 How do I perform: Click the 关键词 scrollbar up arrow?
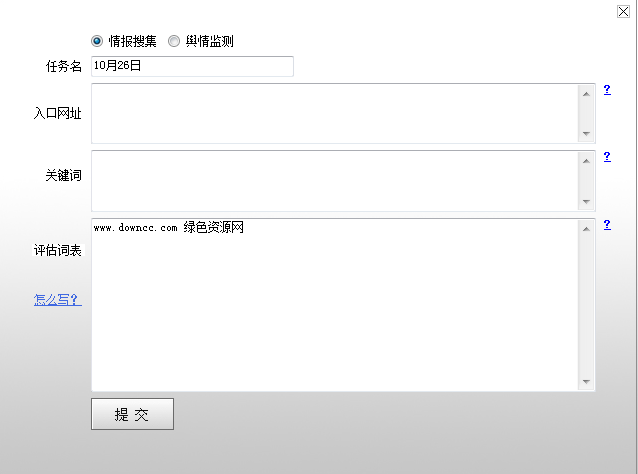[586, 161]
